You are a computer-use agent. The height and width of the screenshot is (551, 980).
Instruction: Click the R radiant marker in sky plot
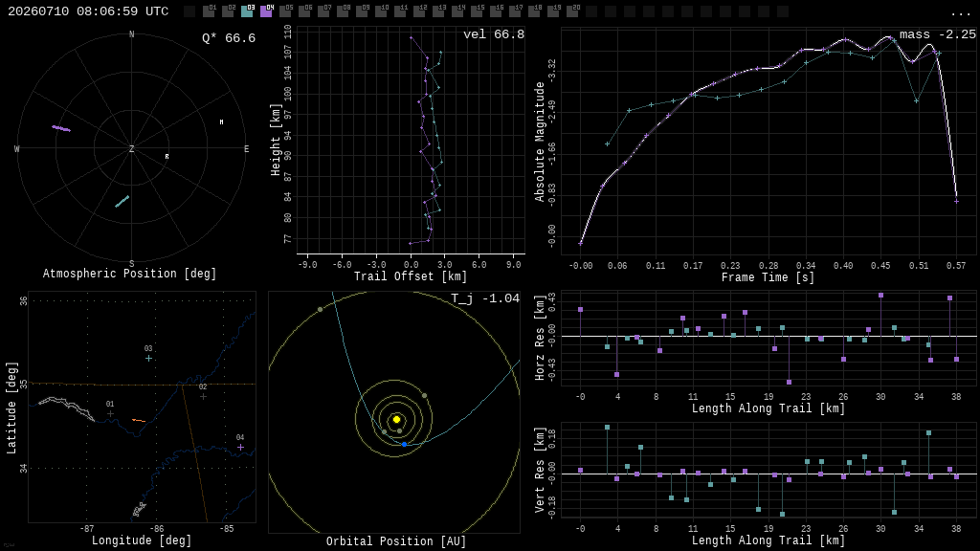167,156
